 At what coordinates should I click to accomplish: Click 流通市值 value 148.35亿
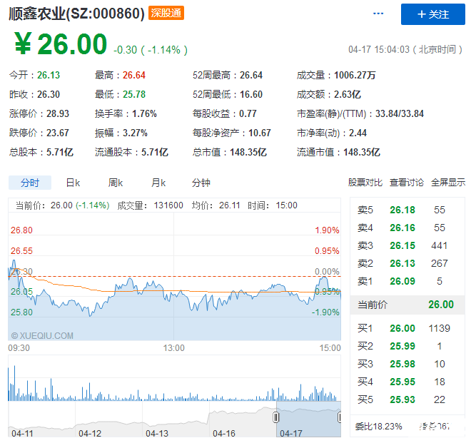(362, 152)
